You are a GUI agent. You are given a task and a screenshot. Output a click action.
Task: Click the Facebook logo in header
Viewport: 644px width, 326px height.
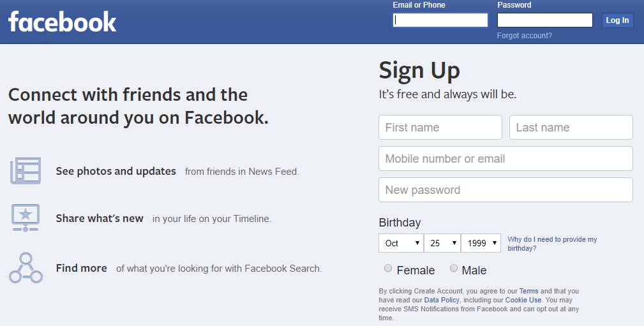pos(63,21)
